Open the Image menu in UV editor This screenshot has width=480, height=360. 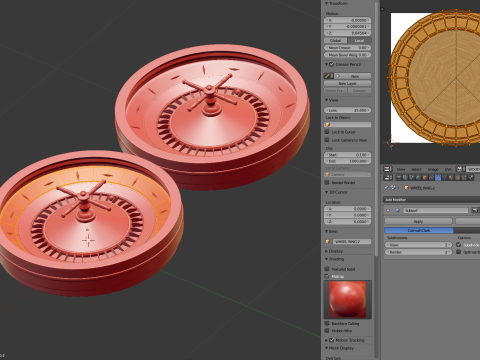(433, 169)
